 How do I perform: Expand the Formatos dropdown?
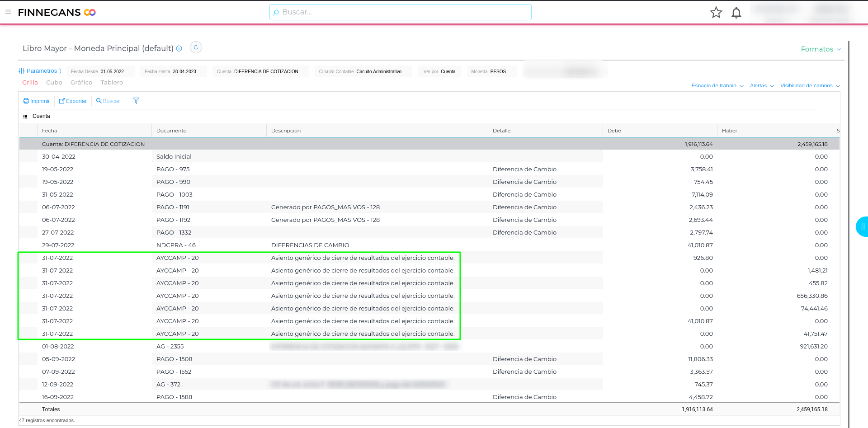[821, 49]
